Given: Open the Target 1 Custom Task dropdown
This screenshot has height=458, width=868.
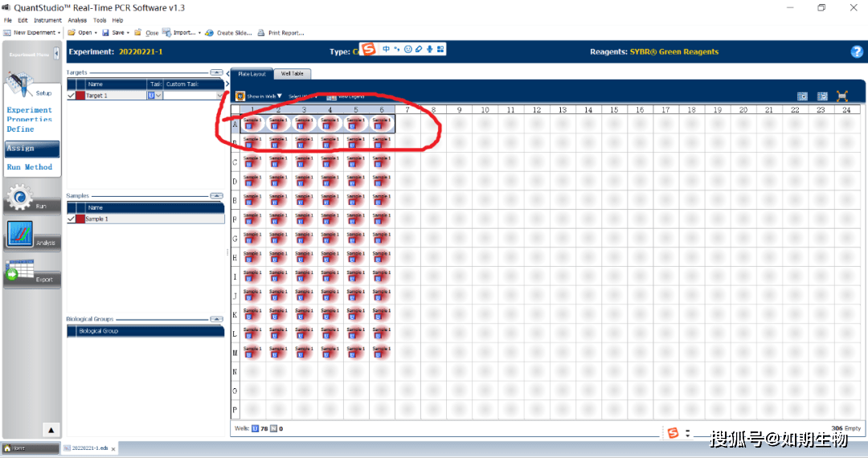Looking at the screenshot, I should [x=219, y=96].
